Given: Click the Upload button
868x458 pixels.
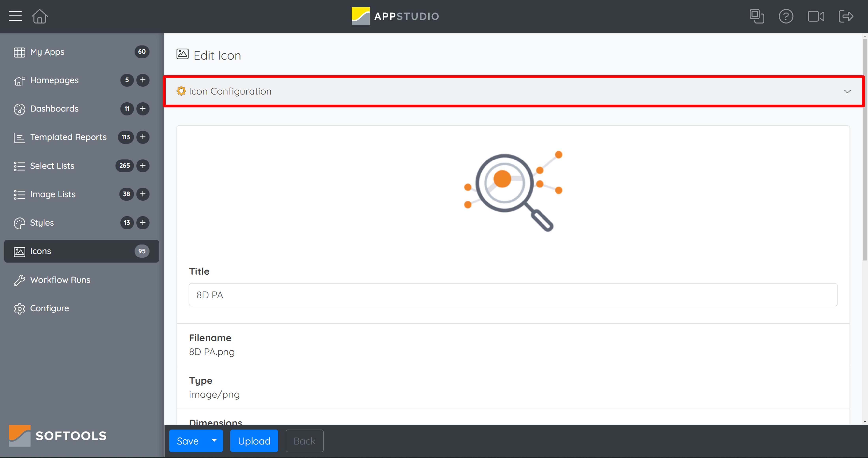Looking at the screenshot, I should coord(254,440).
